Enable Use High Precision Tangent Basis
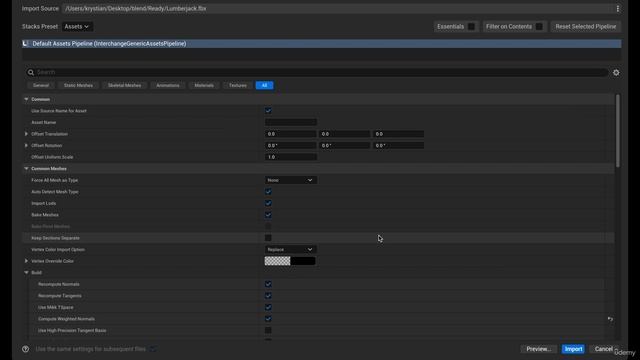The height and width of the screenshot is (360, 640). tap(268, 330)
